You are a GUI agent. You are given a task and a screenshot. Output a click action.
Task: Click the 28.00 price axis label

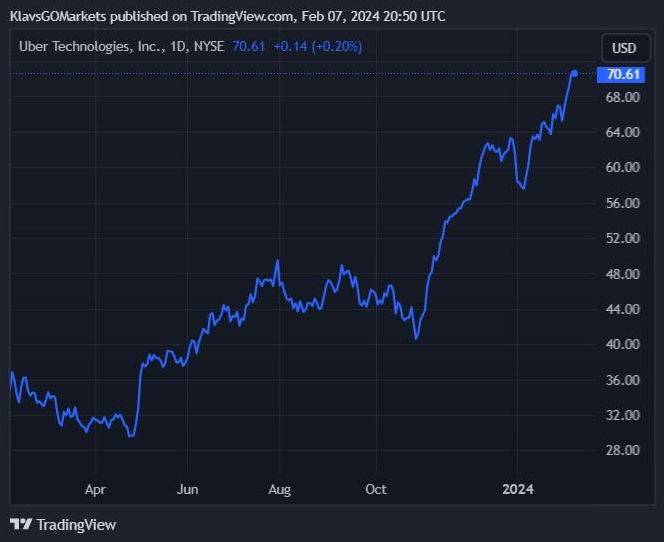pyautogui.click(x=622, y=450)
